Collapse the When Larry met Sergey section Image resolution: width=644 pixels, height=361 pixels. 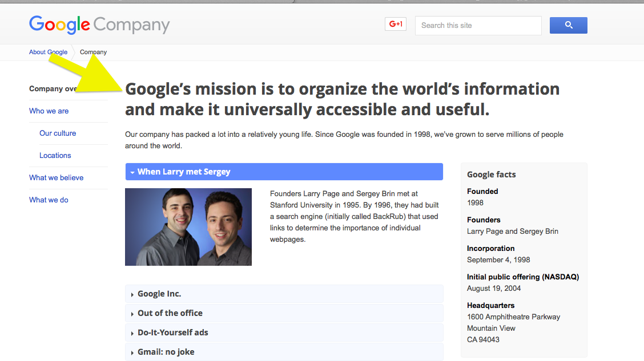(284, 172)
